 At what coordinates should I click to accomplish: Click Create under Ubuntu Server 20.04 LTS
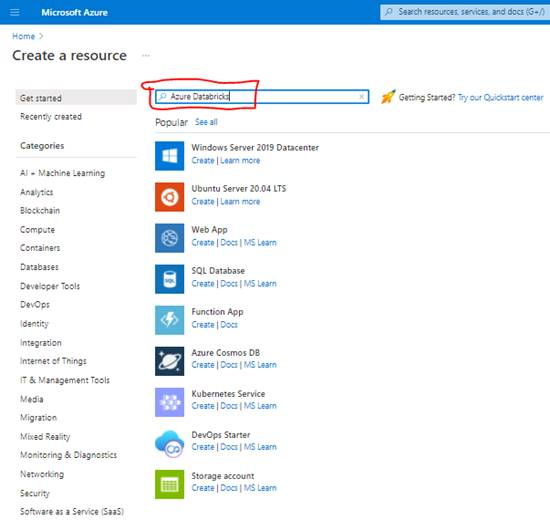pyautogui.click(x=203, y=201)
